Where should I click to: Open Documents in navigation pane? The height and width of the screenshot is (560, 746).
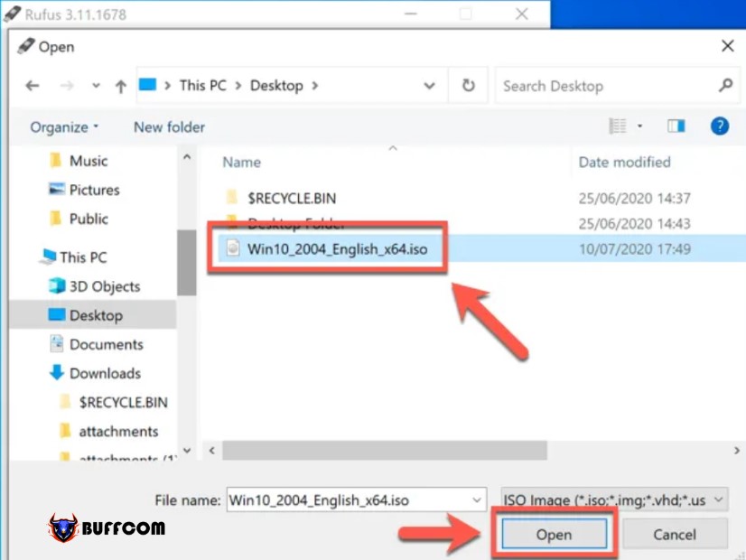[x=106, y=344]
